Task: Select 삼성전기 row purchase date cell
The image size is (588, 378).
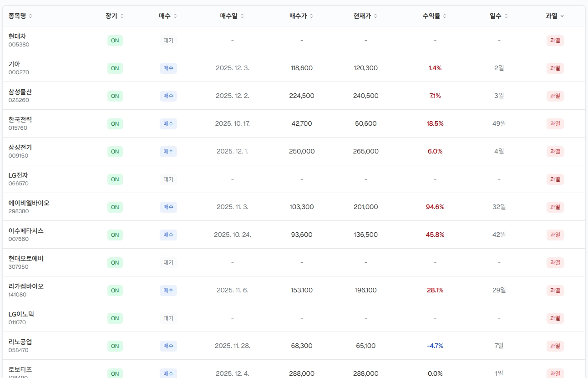Action: 232,151
